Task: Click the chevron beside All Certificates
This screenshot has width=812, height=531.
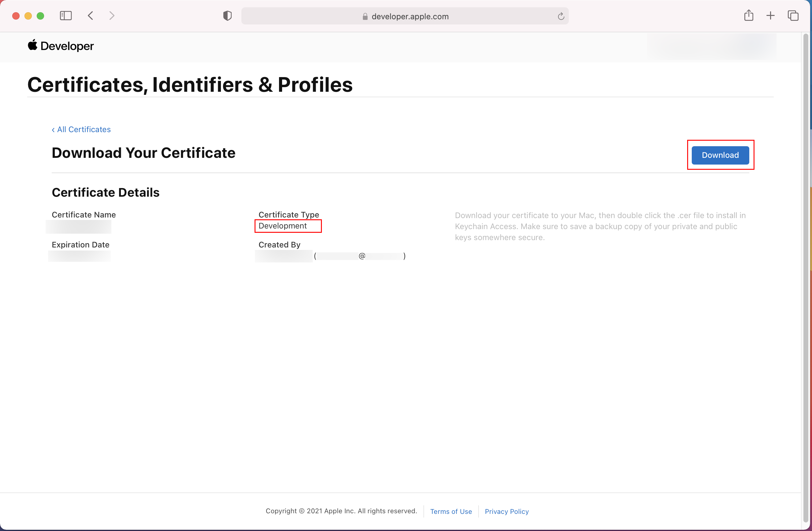Action: (53, 130)
